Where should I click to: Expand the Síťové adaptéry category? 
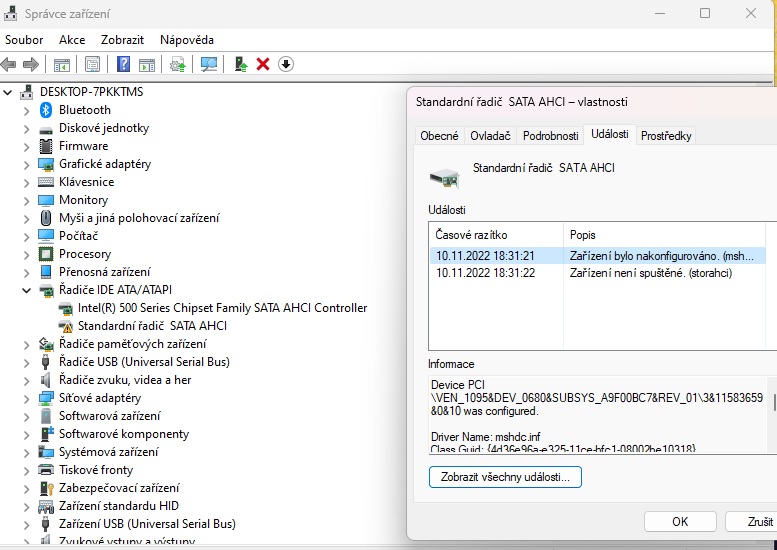27,398
